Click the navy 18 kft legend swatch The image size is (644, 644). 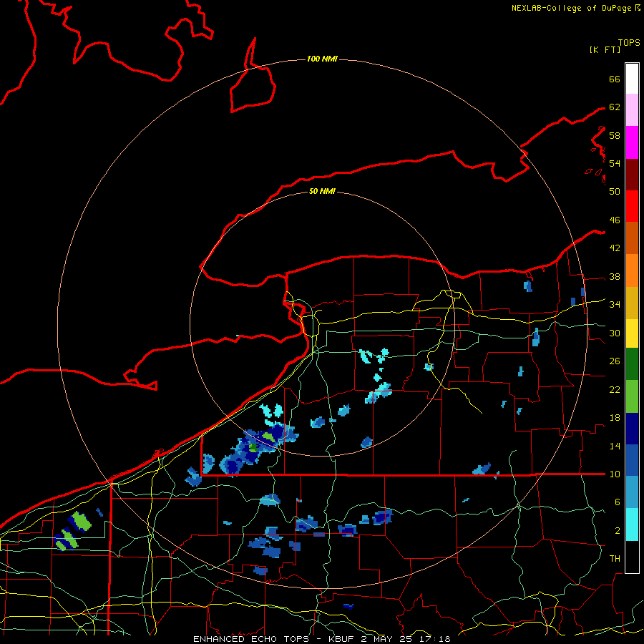[632, 429]
